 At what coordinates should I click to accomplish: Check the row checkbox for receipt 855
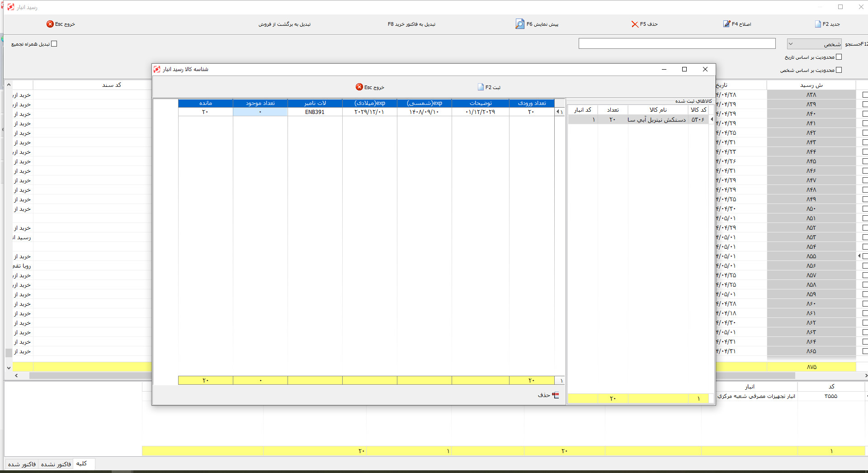[865, 256]
